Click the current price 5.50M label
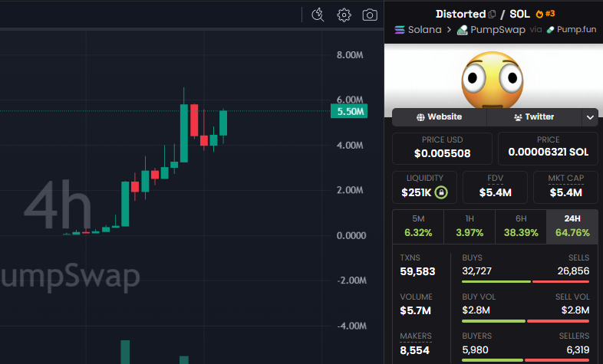 (x=349, y=111)
